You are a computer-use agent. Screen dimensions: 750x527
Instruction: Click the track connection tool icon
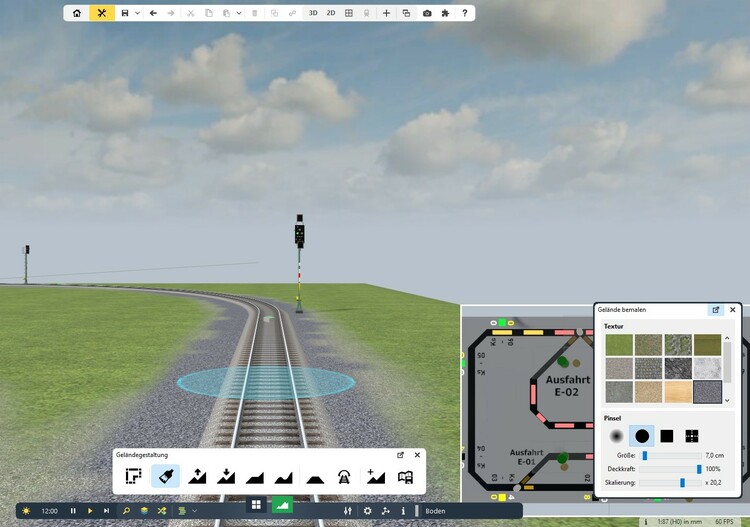click(x=386, y=511)
